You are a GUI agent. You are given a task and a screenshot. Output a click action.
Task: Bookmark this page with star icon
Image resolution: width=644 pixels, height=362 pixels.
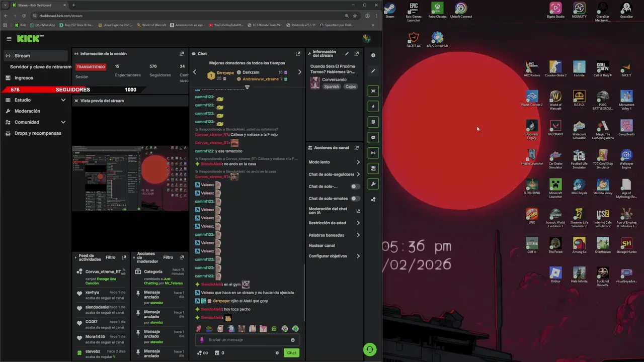[x=355, y=16]
